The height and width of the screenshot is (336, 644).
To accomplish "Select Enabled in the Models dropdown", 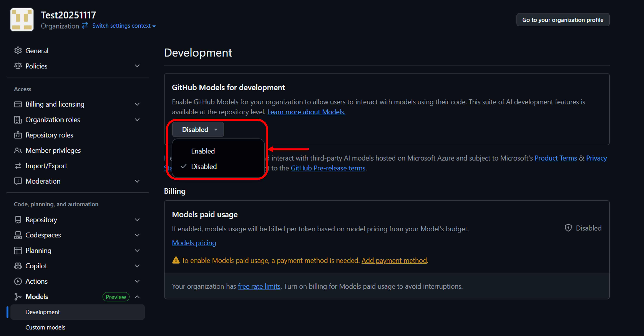I will point(203,151).
